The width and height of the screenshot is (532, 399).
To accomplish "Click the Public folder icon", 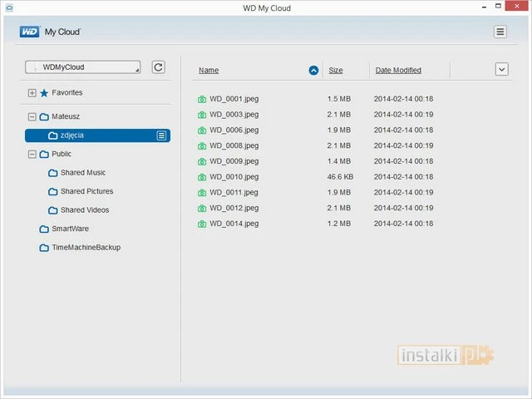I will (x=44, y=155).
